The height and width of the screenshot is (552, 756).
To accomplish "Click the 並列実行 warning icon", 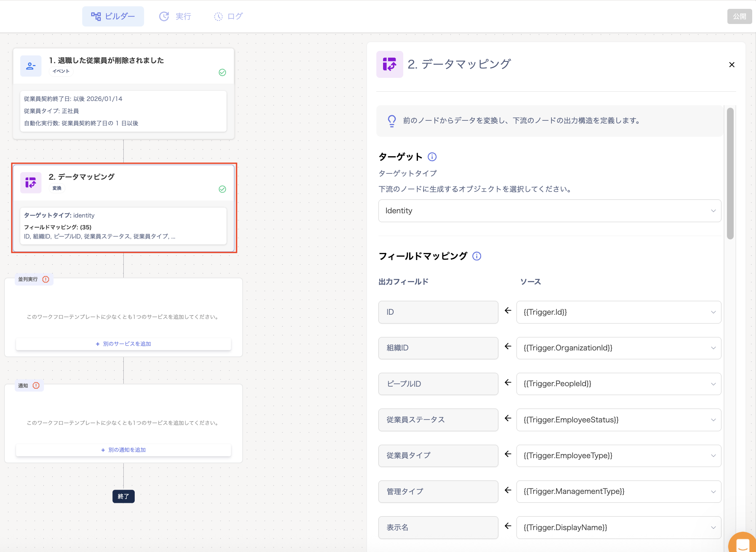I will click(x=46, y=279).
